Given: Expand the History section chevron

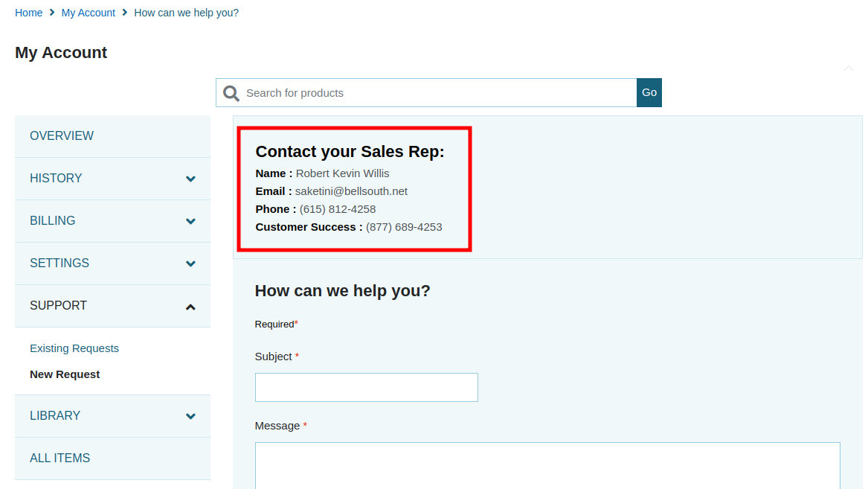Looking at the screenshot, I should click(190, 179).
